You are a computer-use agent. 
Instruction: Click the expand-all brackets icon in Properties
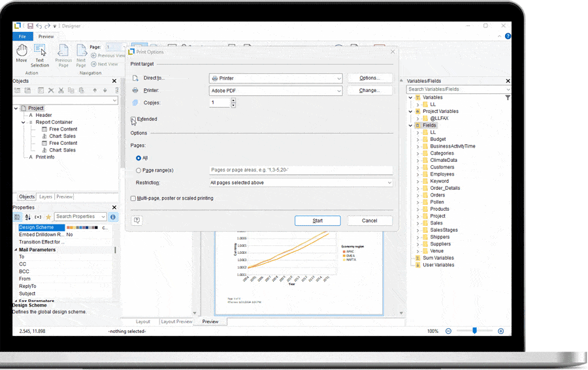click(38, 217)
